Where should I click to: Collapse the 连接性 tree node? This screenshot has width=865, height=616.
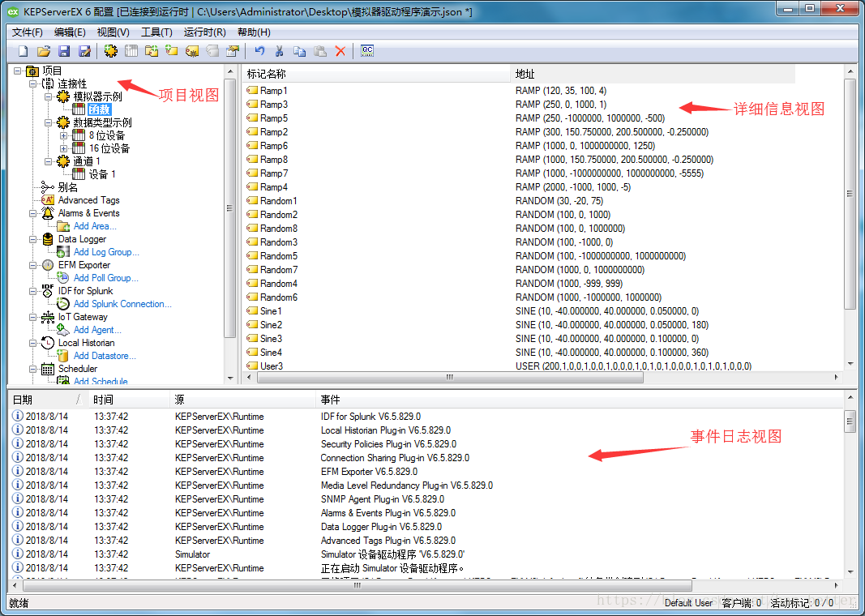pyautogui.click(x=33, y=83)
